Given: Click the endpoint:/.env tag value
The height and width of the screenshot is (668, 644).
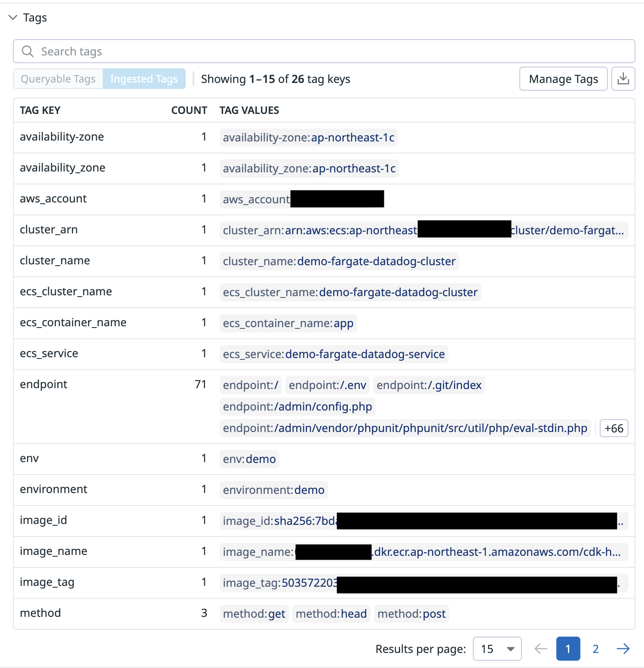Looking at the screenshot, I should coord(327,385).
